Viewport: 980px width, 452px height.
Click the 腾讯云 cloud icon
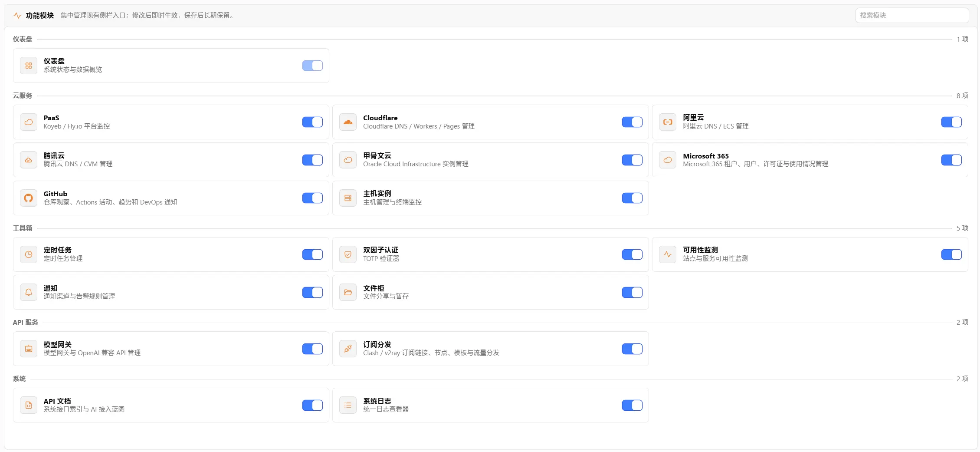[x=29, y=160]
